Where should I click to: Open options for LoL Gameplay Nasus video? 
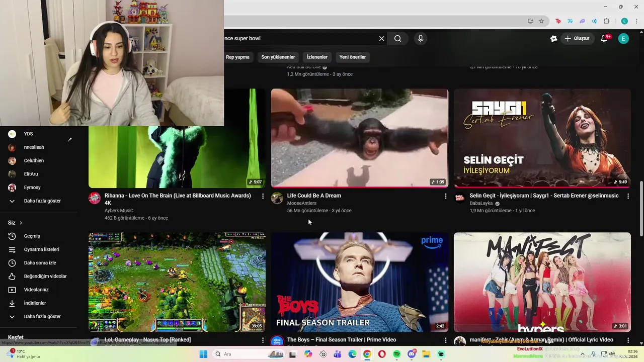(263, 340)
